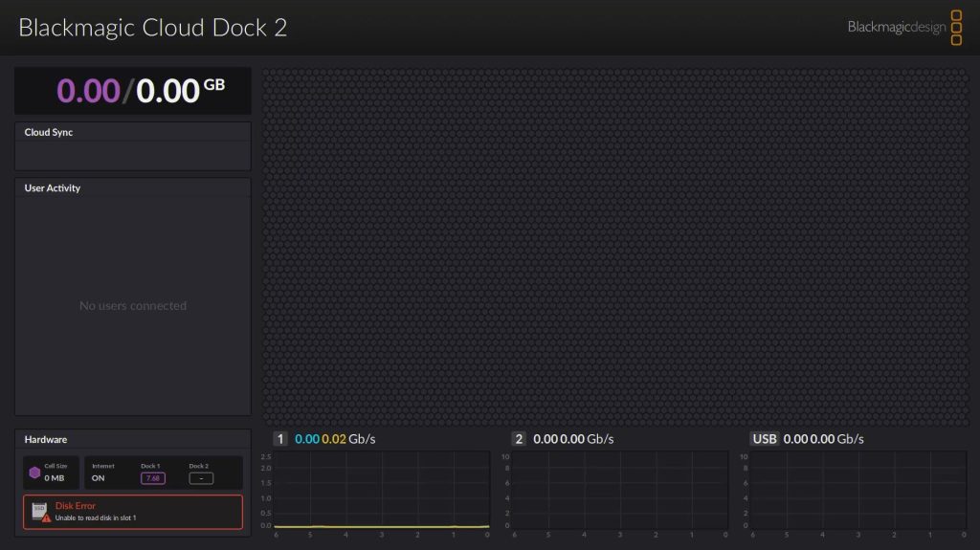Click the Hardware panel header
The height and width of the screenshot is (550, 980).
[46, 439]
